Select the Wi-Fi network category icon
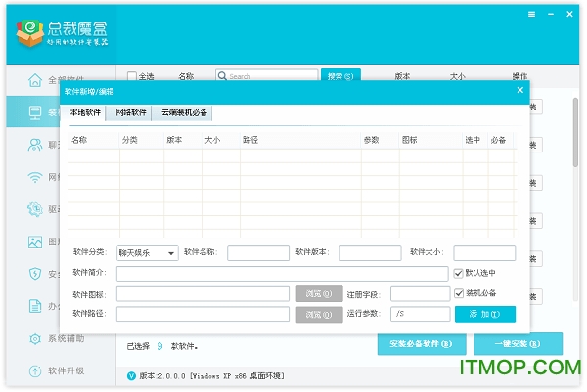The height and width of the screenshot is (392, 587). [35, 177]
